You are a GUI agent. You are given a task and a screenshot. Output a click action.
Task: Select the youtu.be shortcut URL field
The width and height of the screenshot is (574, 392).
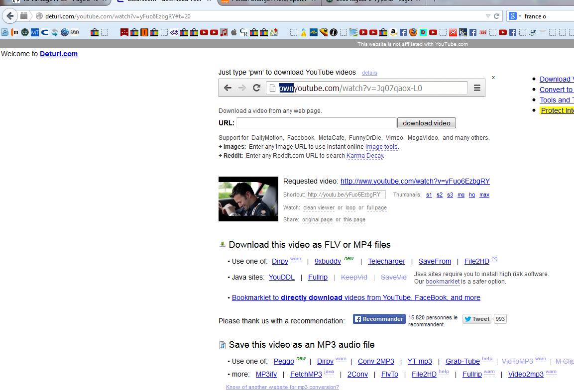point(346,195)
